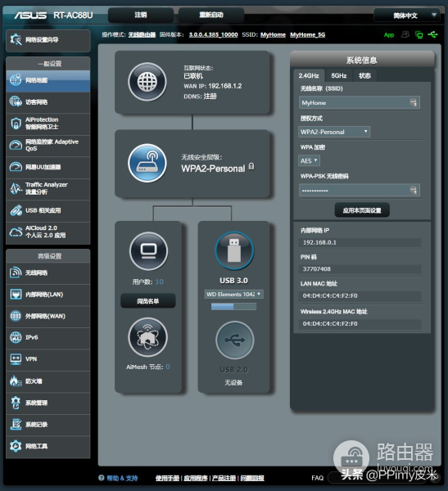Click the 无线名称 SSID input field
The image size is (448, 491).
tap(360, 103)
